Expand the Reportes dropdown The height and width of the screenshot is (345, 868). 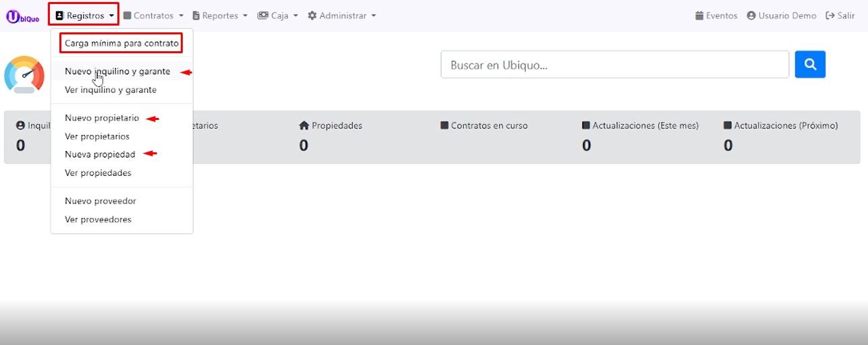[x=220, y=15]
